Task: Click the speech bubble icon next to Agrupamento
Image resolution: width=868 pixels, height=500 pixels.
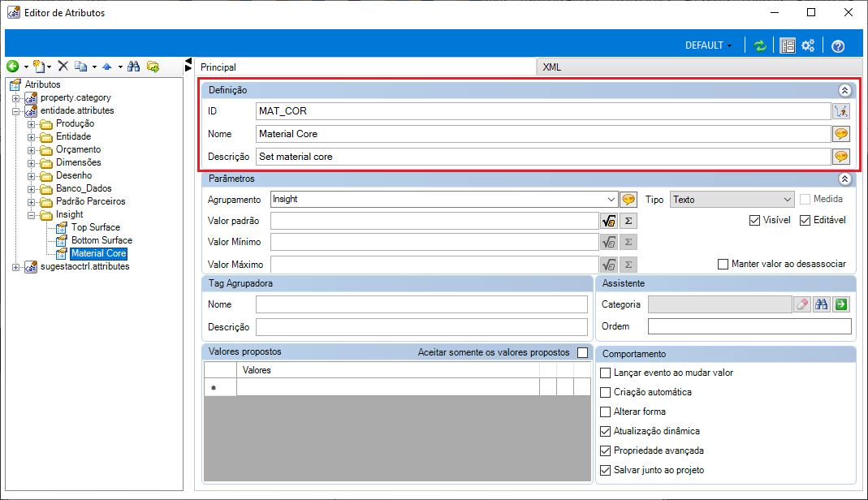Action: point(628,199)
